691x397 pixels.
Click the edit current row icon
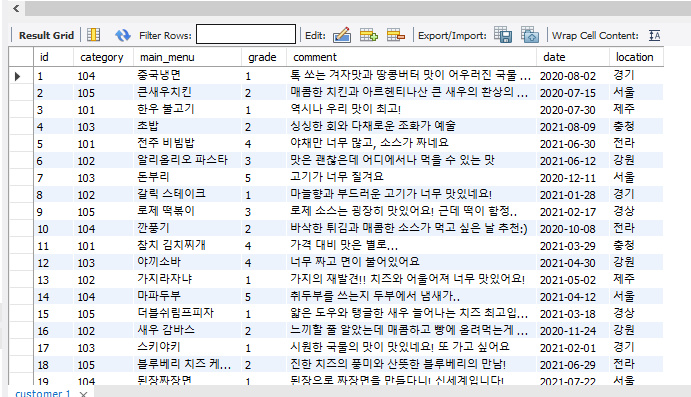click(x=342, y=35)
